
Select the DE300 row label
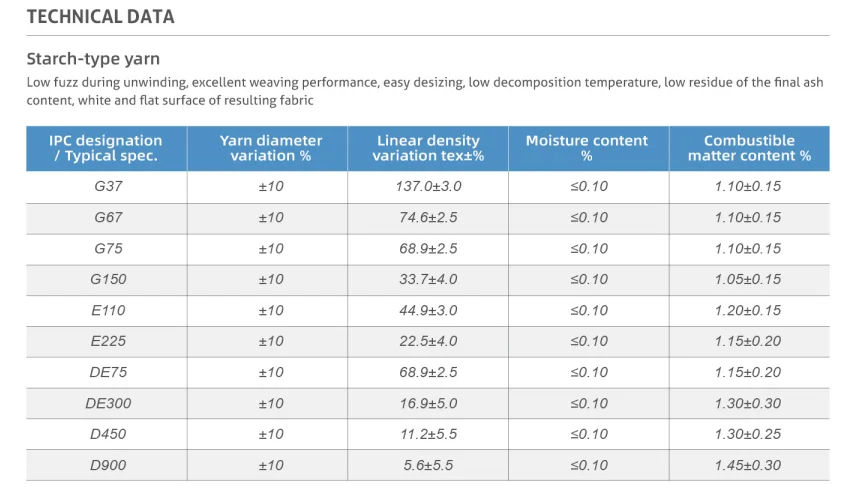pyautogui.click(x=108, y=403)
